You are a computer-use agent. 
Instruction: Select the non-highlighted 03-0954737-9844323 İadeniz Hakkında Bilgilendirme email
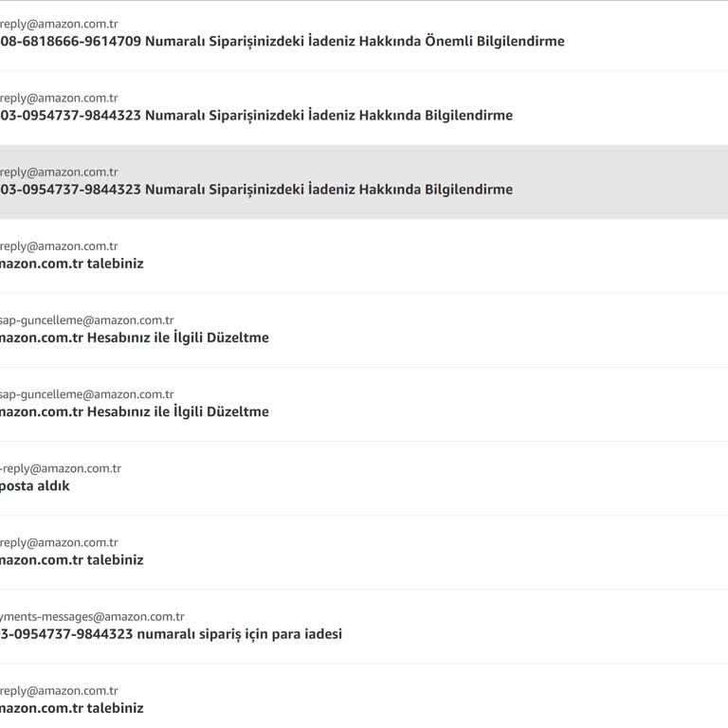[x=364, y=108]
